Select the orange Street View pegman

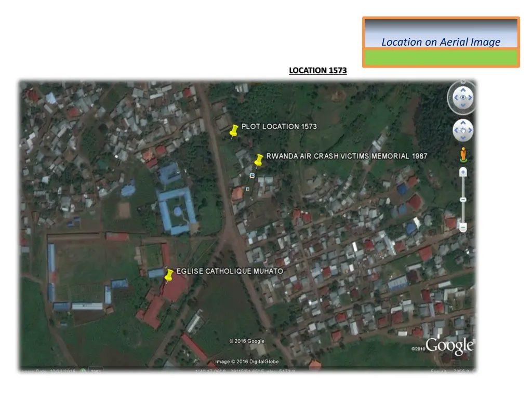click(463, 155)
